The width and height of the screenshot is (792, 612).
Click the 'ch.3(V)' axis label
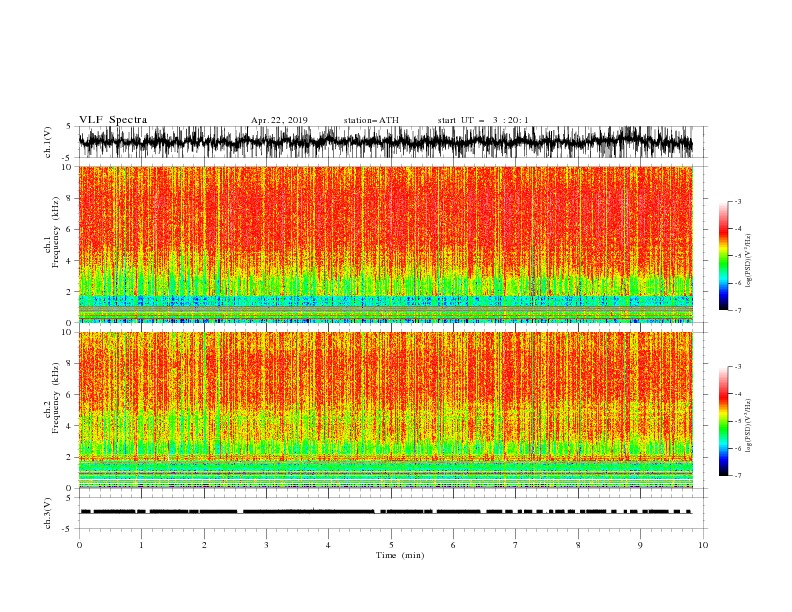[x=48, y=513]
